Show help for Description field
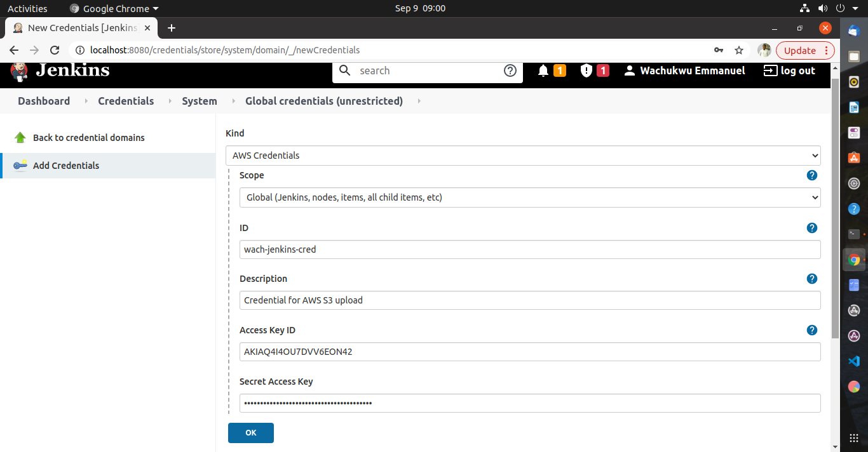This screenshot has height=452, width=868. coord(811,279)
